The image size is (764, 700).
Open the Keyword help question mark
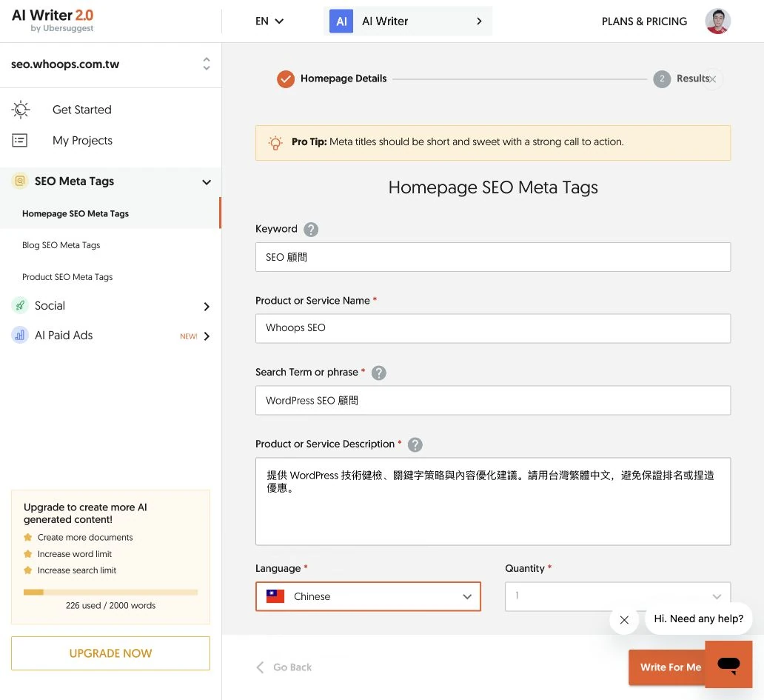click(x=311, y=229)
